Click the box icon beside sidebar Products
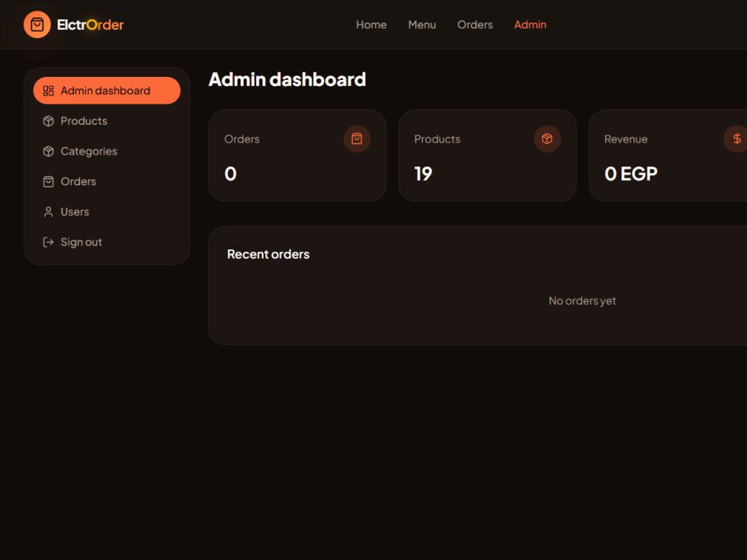 [x=49, y=121]
